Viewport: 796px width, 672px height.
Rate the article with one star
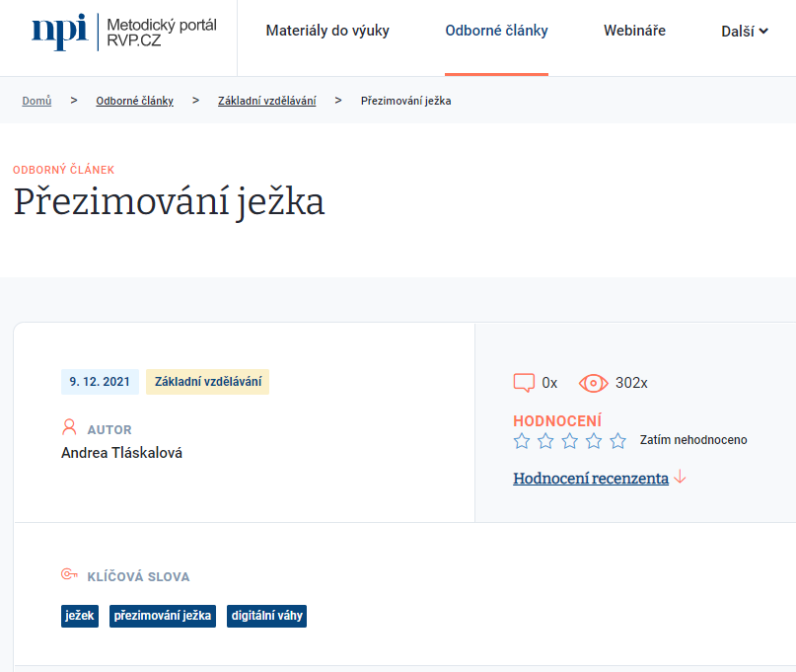522,441
